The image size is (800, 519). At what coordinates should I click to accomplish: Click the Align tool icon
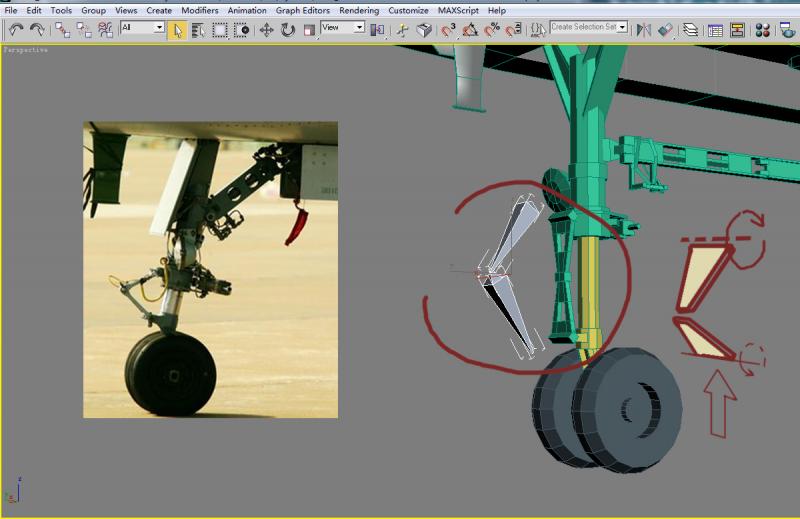(665, 31)
